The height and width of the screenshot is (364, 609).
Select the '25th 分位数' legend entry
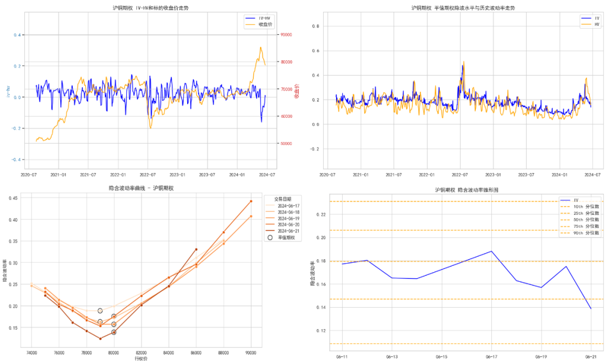click(580, 214)
